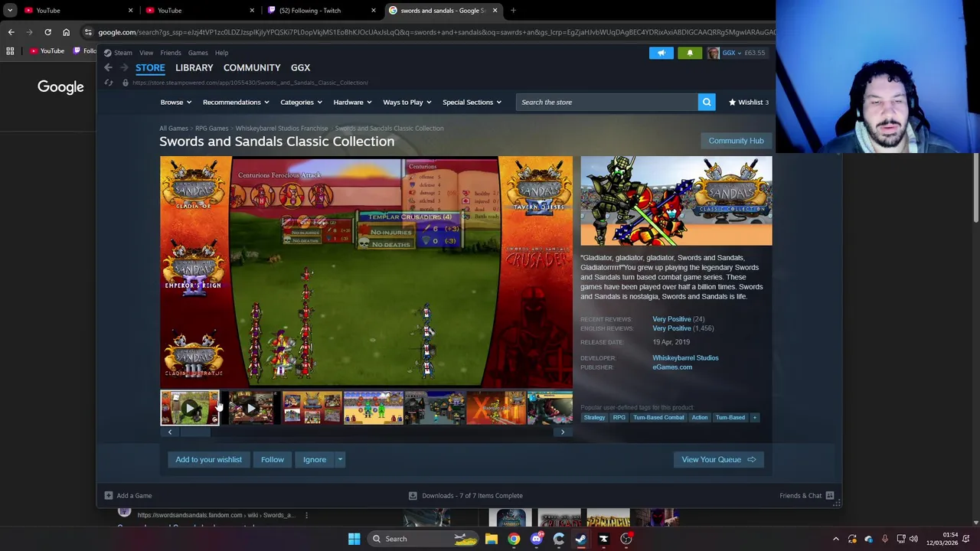
Task: Open the View menu in Steam
Action: coord(145,53)
